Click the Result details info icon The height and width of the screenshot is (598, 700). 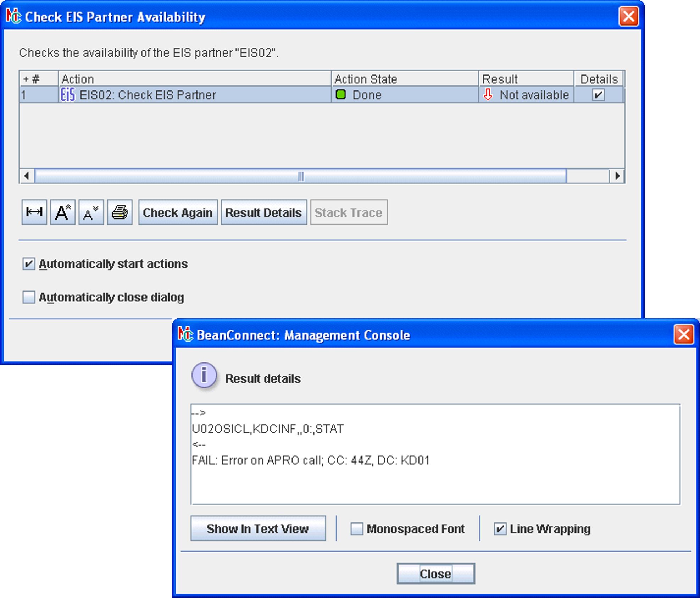(204, 375)
